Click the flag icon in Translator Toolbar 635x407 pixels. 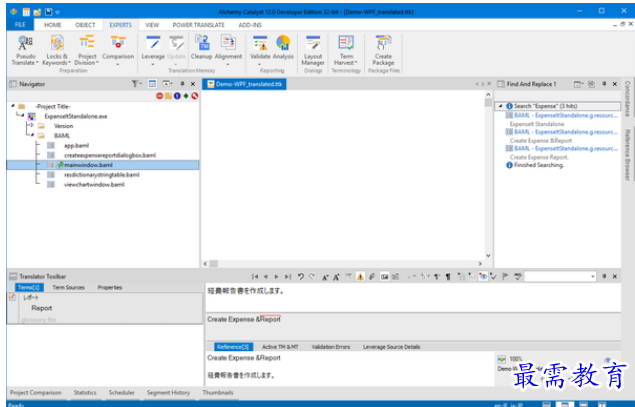point(505,277)
